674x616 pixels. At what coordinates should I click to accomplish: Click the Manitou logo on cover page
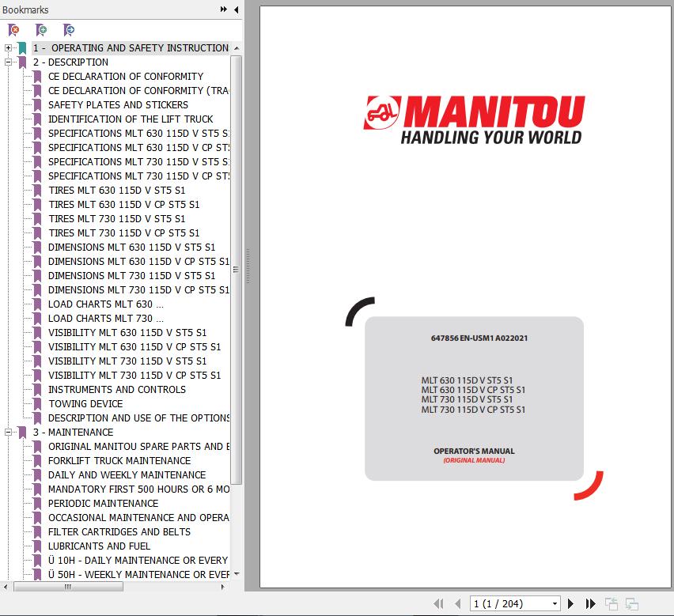(474, 119)
